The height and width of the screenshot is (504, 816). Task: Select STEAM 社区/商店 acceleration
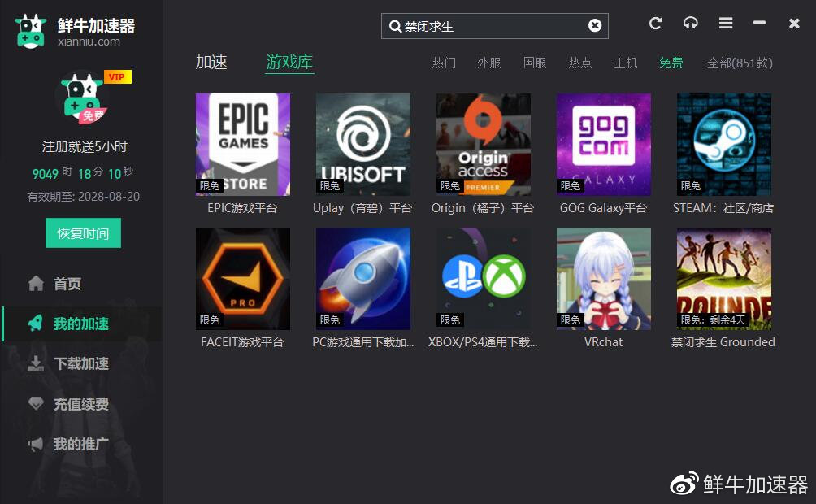(723, 145)
